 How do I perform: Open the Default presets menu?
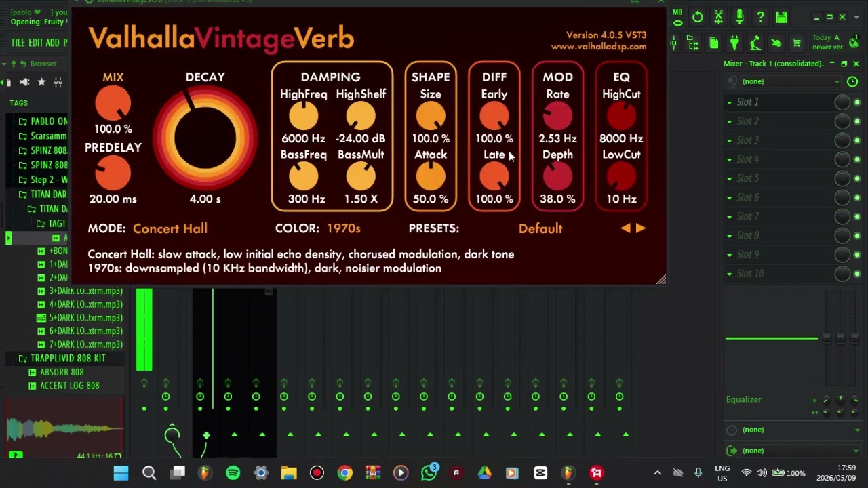(x=540, y=228)
